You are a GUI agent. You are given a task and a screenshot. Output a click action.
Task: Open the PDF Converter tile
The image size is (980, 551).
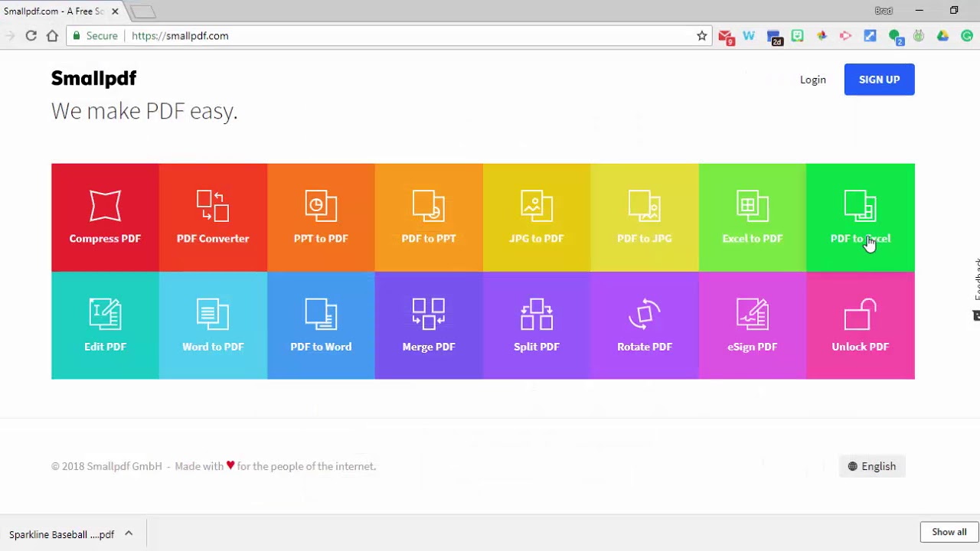tap(213, 217)
